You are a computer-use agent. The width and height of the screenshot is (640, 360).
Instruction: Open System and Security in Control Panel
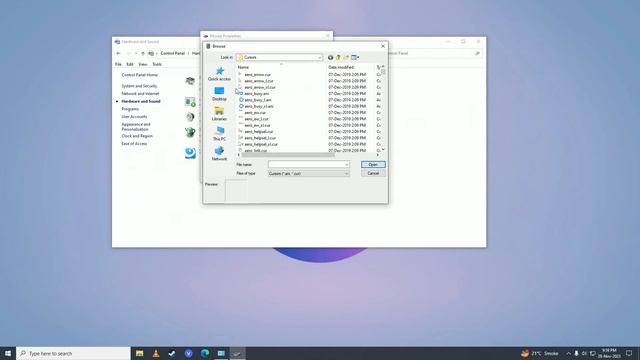pos(139,86)
